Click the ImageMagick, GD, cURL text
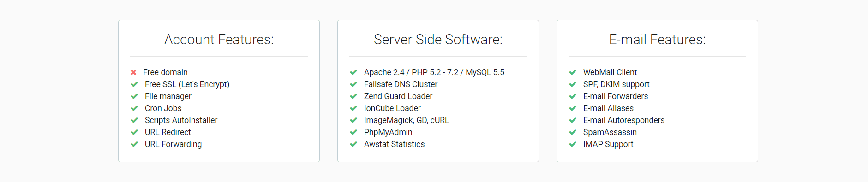Screen dimensions: 868x182 407,120
